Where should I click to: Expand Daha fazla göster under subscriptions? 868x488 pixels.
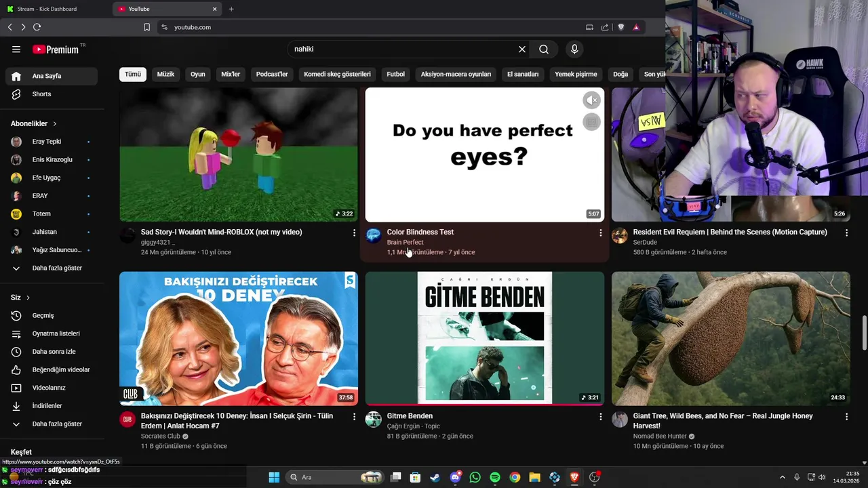[52, 268]
